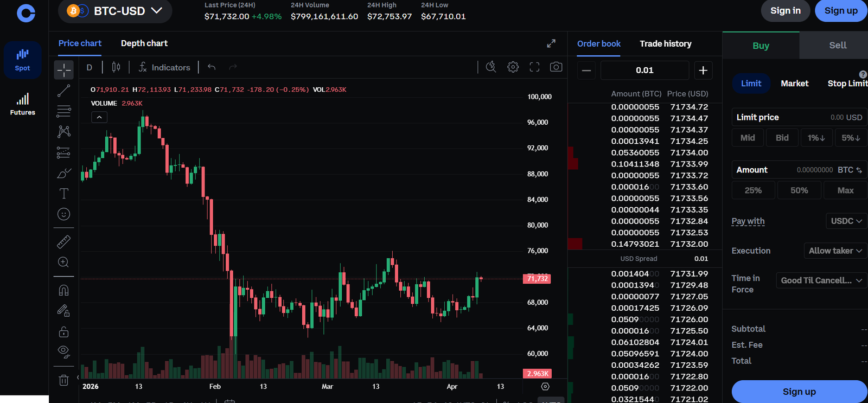The height and width of the screenshot is (403, 868).
Task: Select the ruler measure tool
Action: pos(64,241)
